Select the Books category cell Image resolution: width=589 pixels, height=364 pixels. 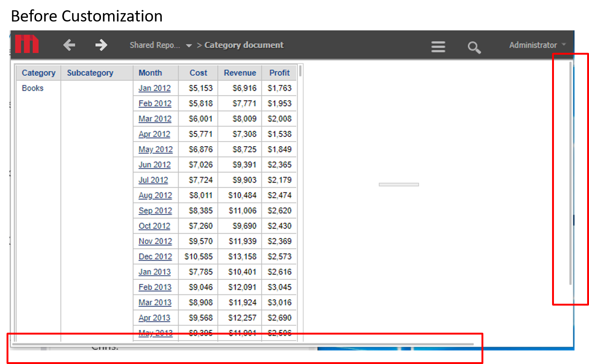[x=32, y=88]
